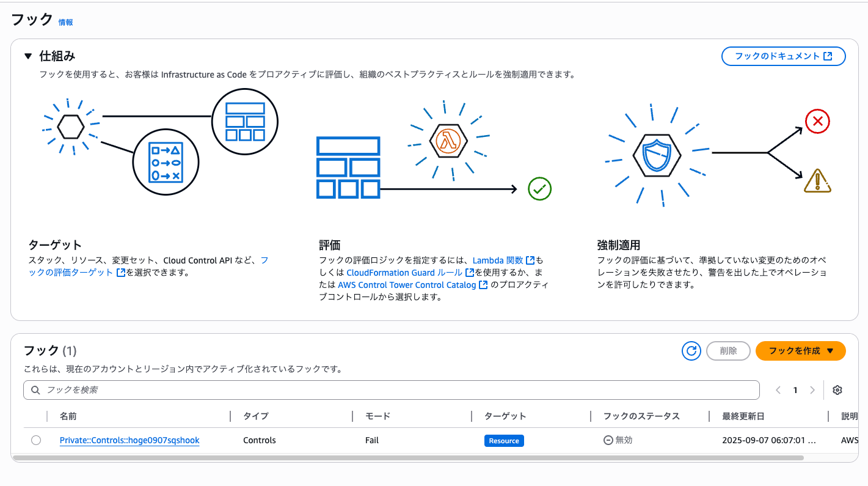
Task: Click the 無効 status minus-circle icon
Action: pos(608,440)
